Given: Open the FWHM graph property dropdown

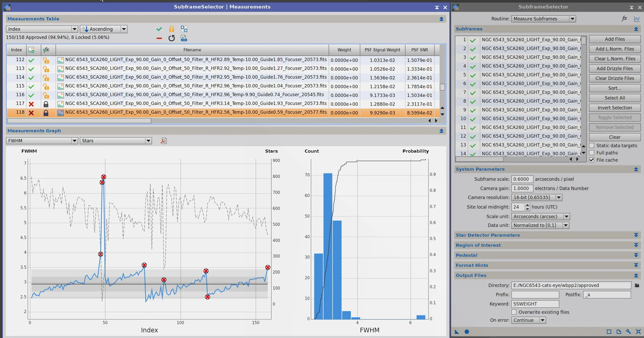Looking at the screenshot, I should 42,141.
